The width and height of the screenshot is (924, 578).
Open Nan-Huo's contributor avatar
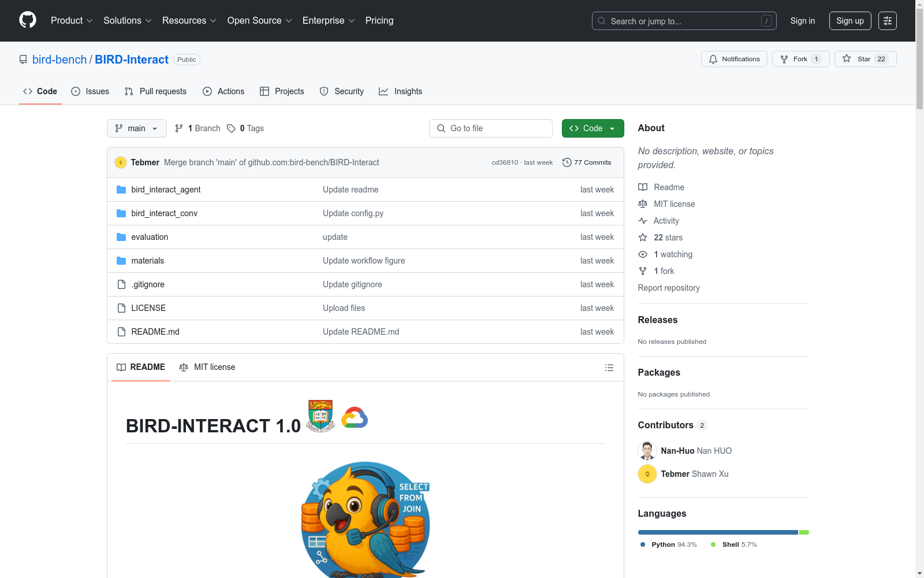pyautogui.click(x=647, y=451)
